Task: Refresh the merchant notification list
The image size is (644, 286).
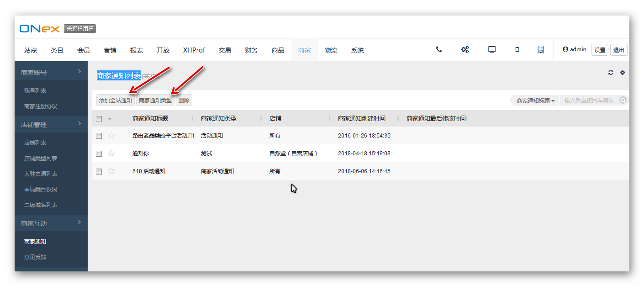Action: click(611, 73)
